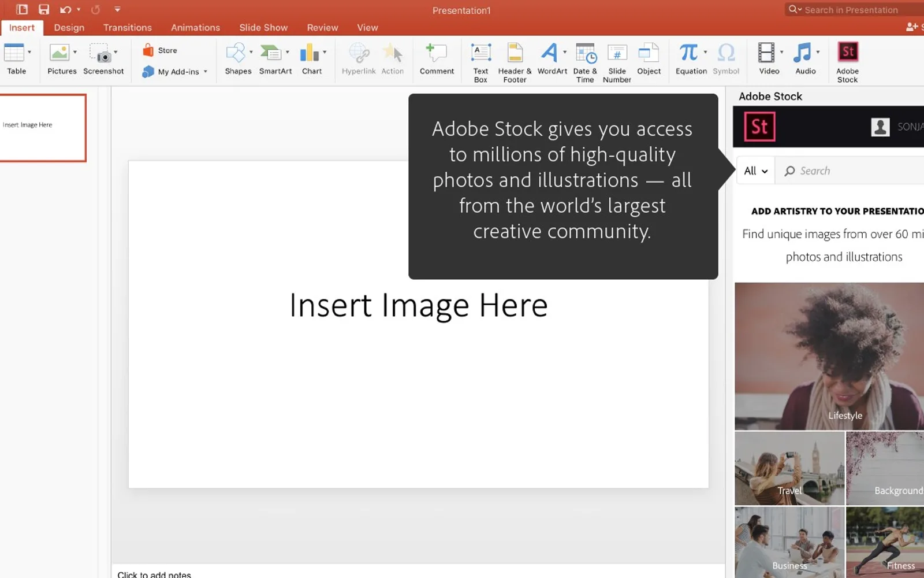924x578 pixels.
Task: Expand the All category filter dropdown
Action: 755,171
